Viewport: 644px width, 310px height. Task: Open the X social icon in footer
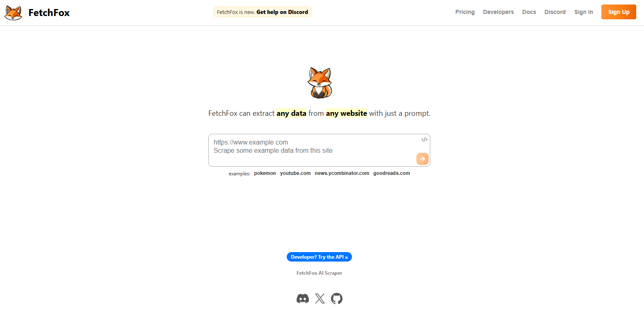coord(320,299)
